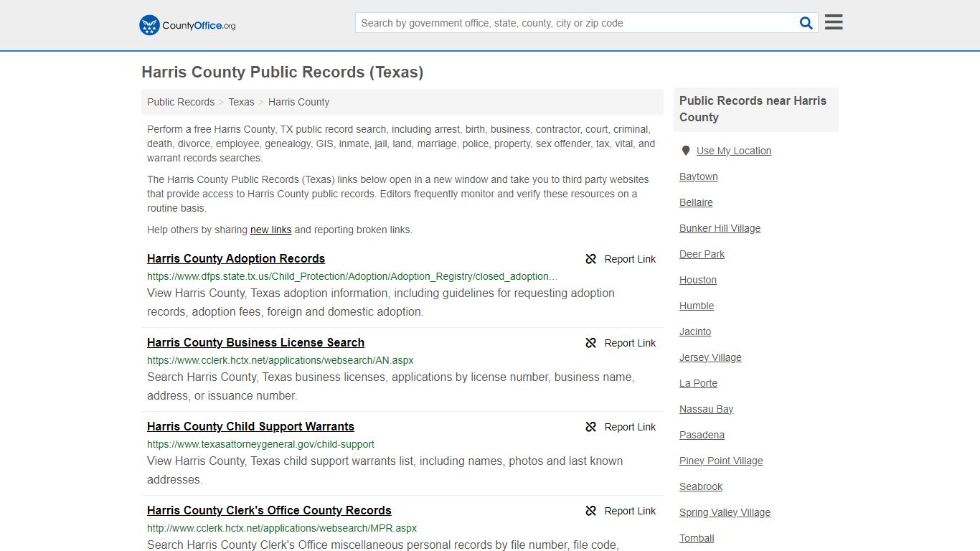The width and height of the screenshot is (980, 551).
Task: Open Tomball public records
Action: point(697,538)
